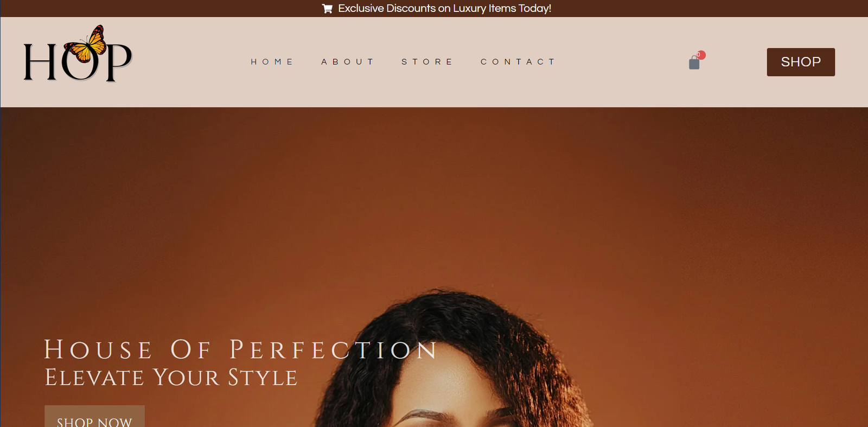Open the Store navigation link
Screen dimensions: 868x427
click(x=427, y=62)
